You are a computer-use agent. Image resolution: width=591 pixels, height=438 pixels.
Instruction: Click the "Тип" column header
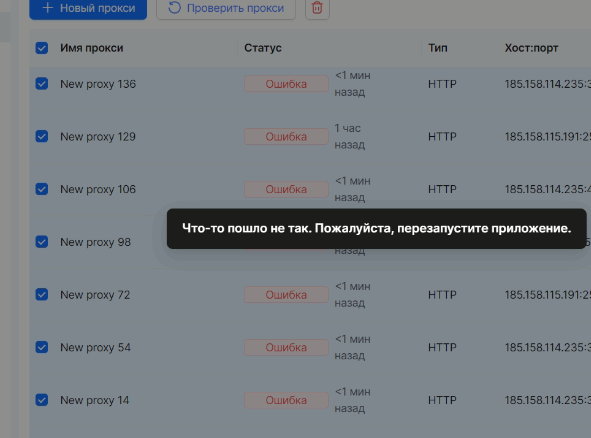pyautogui.click(x=438, y=48)
